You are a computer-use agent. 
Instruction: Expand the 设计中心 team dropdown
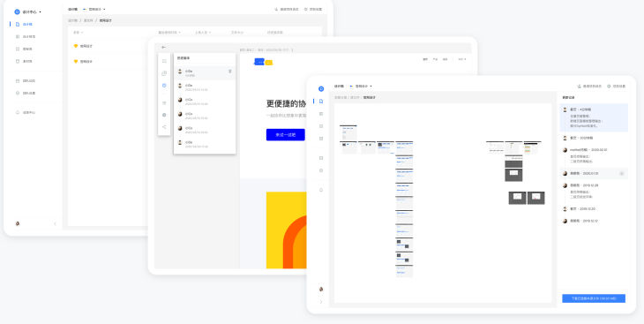[28, 12]
